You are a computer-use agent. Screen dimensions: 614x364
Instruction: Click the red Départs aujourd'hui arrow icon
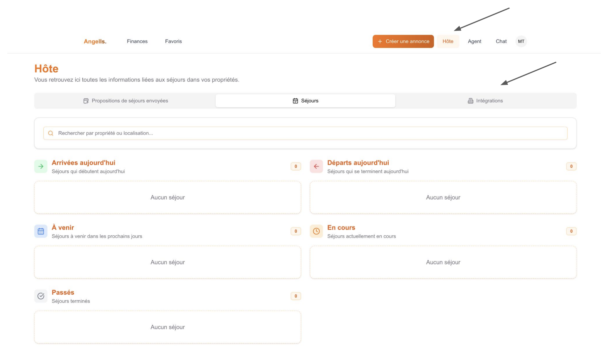(x=316, y=166)
